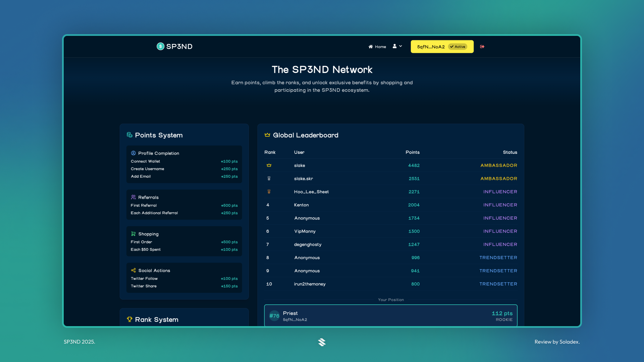Image resolution: width=644 pixels, height=362 pixels.
Task: Click the green Active status badge
Action: pyautogui.click(x=458, y=47)
